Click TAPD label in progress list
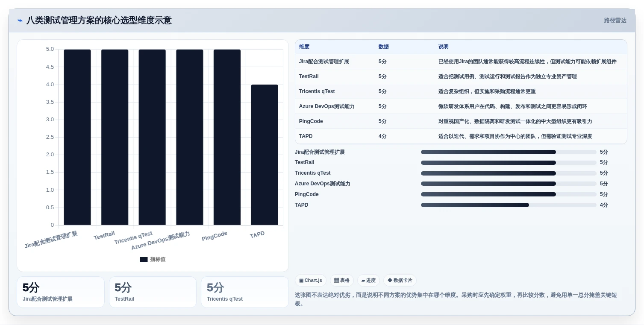The width and height of the screenshot is (644, 325). tap(301, 205)
